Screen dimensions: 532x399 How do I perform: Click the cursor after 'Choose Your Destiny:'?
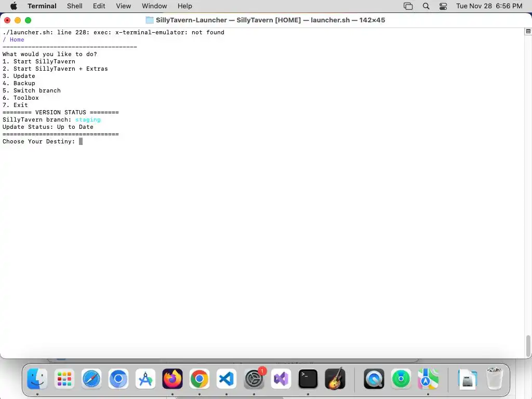tap(81, 141)
